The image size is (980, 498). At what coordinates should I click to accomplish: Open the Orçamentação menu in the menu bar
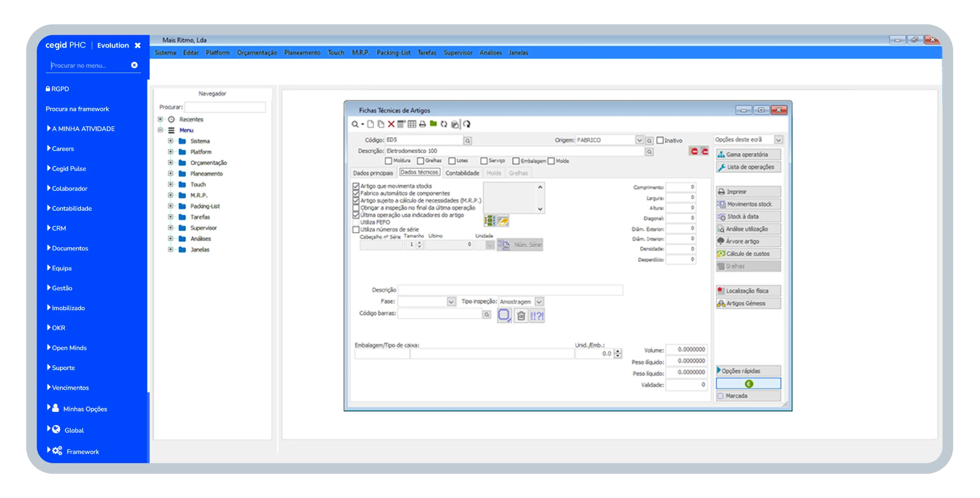pos(257,53)
